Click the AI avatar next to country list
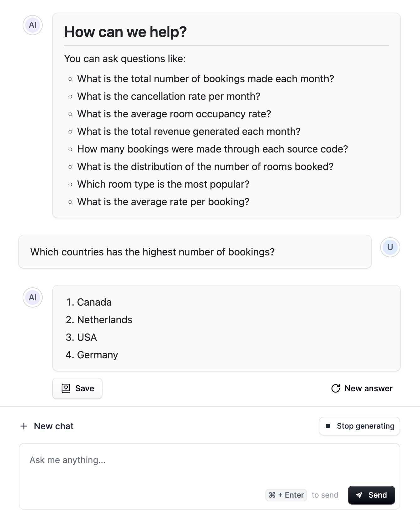This screenshot has width=420, height=524. point(33,297)
